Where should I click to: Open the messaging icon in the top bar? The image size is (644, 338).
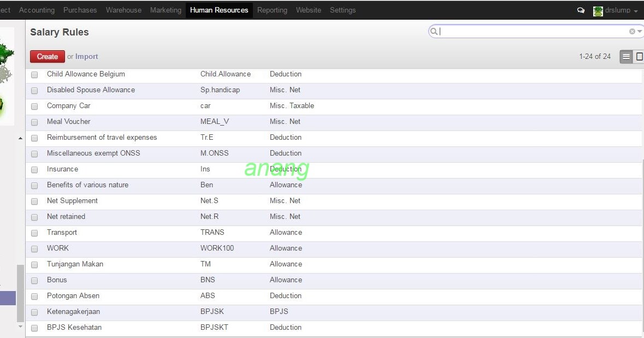[x=581, y=10]
